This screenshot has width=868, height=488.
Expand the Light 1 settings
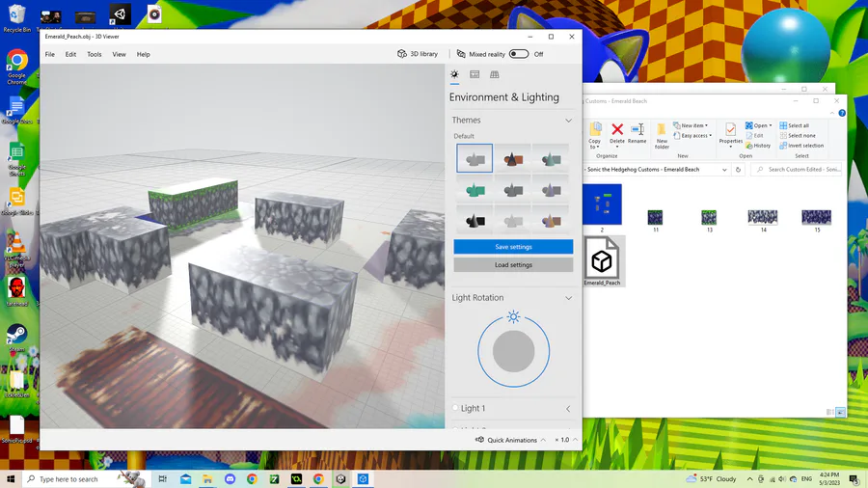click(568, 409)
